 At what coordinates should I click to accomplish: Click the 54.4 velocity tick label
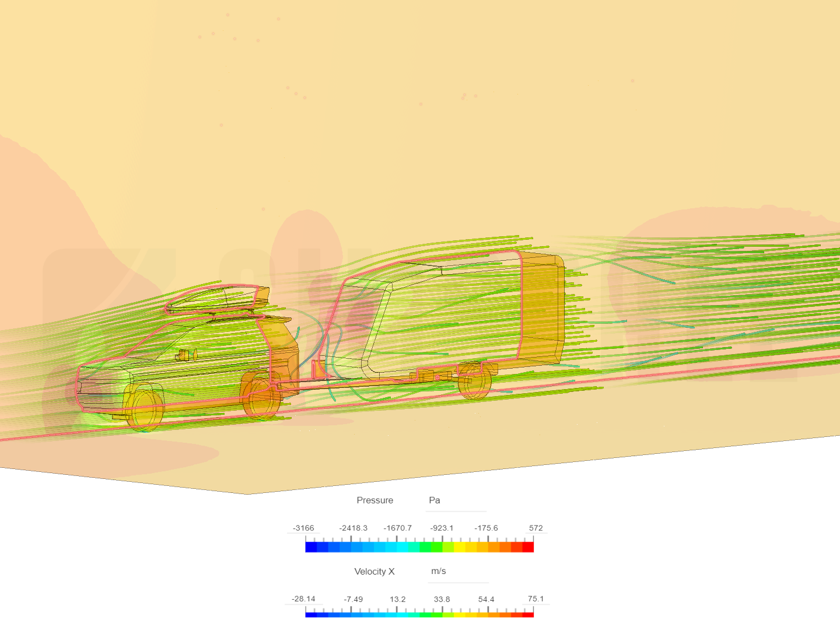tap(487, 599)
